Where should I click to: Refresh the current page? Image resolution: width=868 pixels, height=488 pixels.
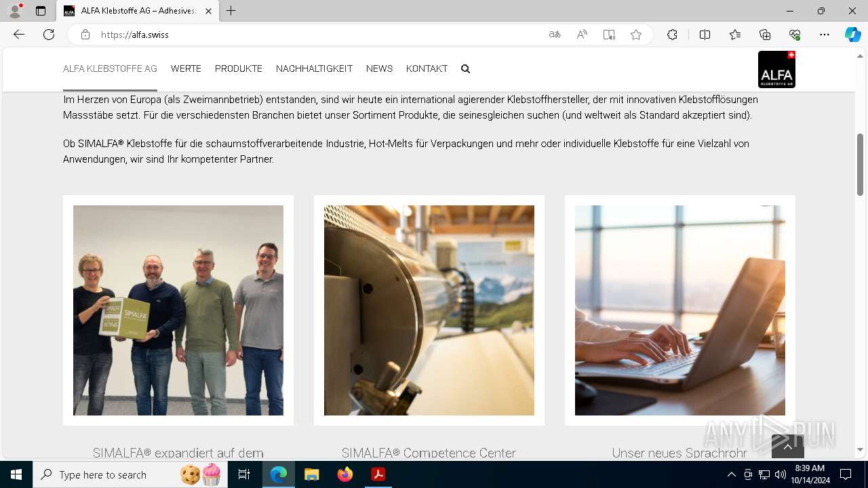tap(49, 35)
